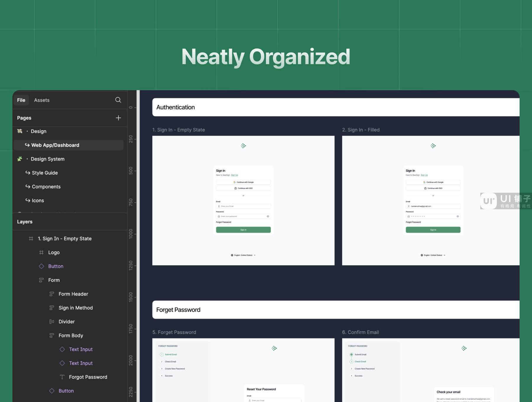Screen dimensions: 532x402
Task: Select the Forgot Password text layer
Action: [88, 377]
